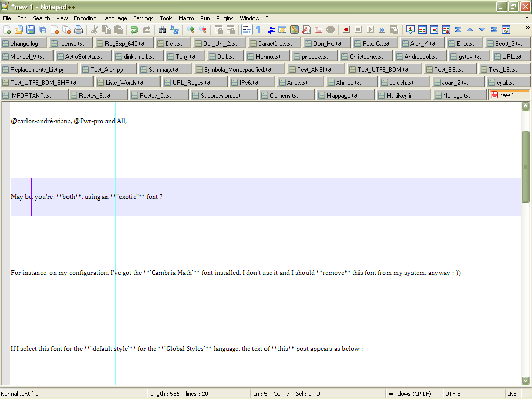Image resolution: width=532 pixels, height=399 pixels.
Task: Click the Folder as Workspace icon
Action: click(318, 30)
